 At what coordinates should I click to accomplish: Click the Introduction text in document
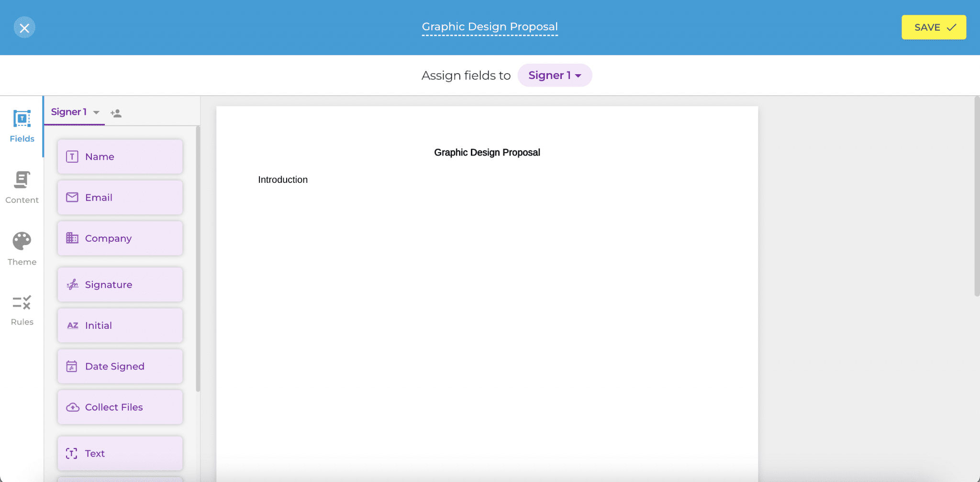click(x=283, y=179)
